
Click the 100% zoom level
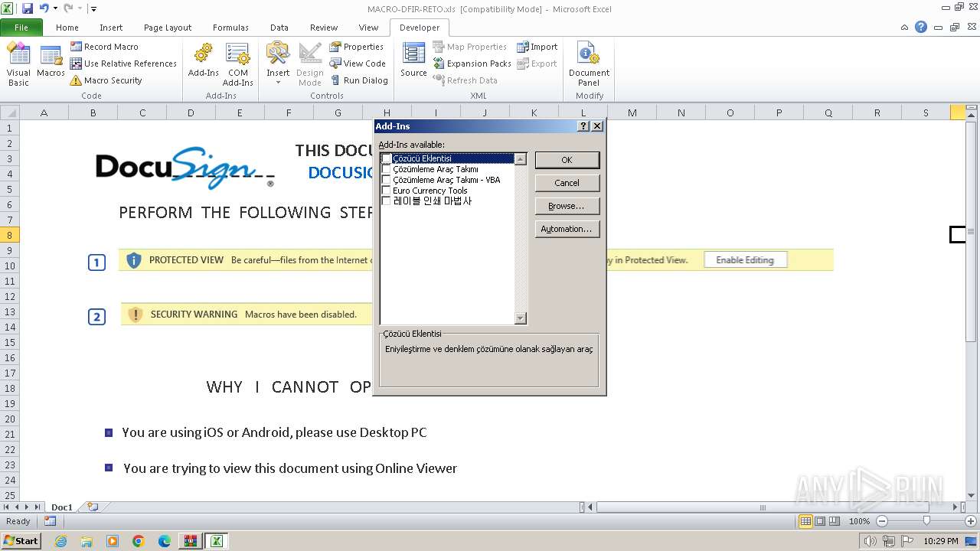[859, 521]
